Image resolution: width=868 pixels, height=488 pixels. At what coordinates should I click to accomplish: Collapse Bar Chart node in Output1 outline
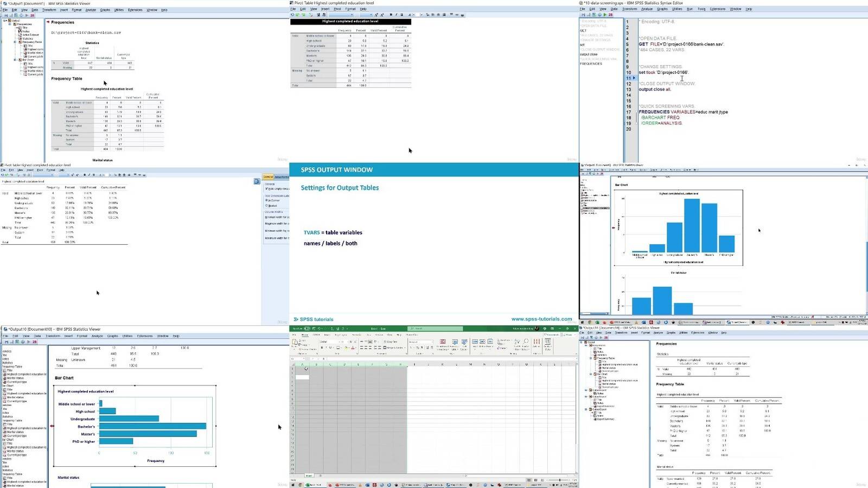point(15,60)
